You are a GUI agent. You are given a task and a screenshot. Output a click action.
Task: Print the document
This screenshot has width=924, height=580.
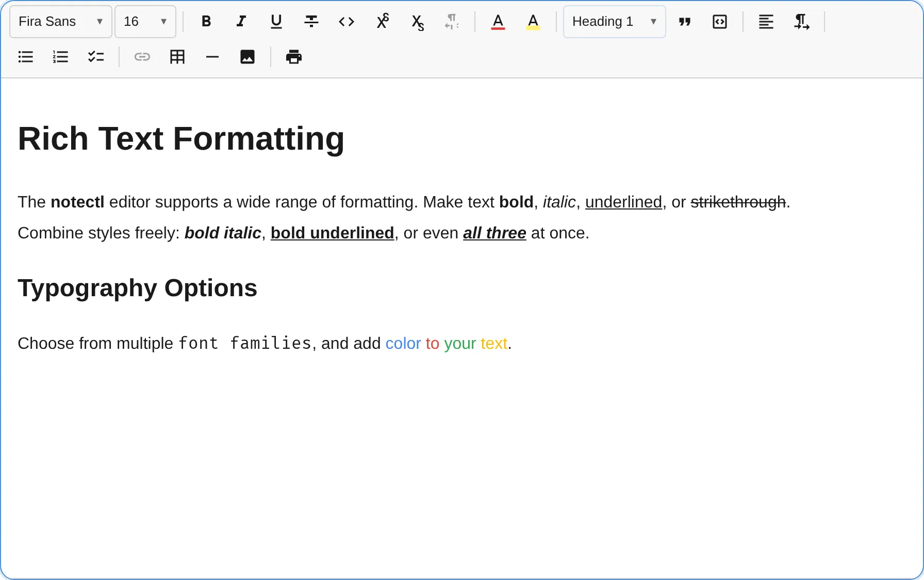pos(294,57)
